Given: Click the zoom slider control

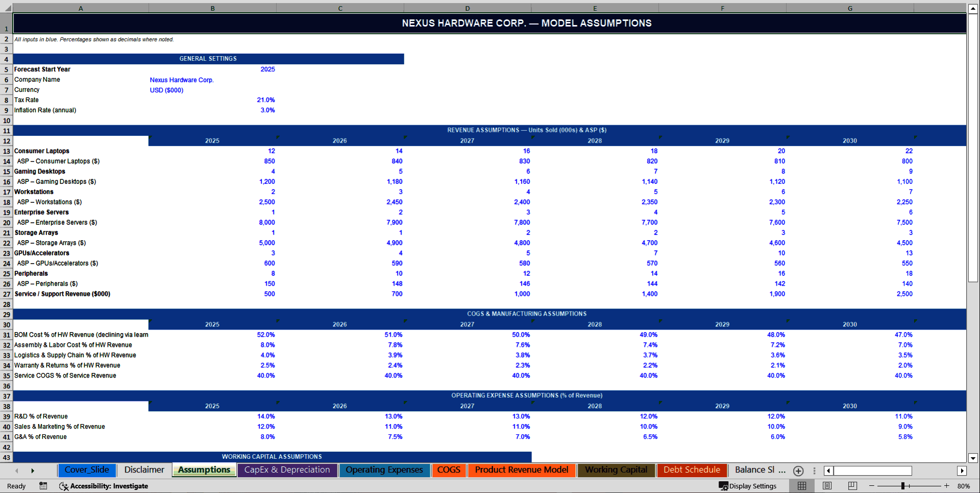Looking at the screenshot, I should click(903, 486).
